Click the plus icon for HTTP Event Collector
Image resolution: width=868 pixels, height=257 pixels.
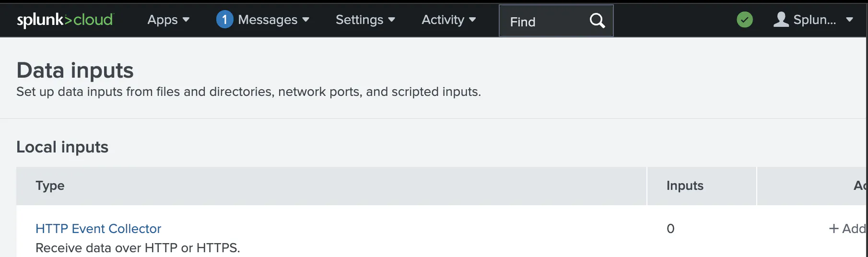coord(833,229)
